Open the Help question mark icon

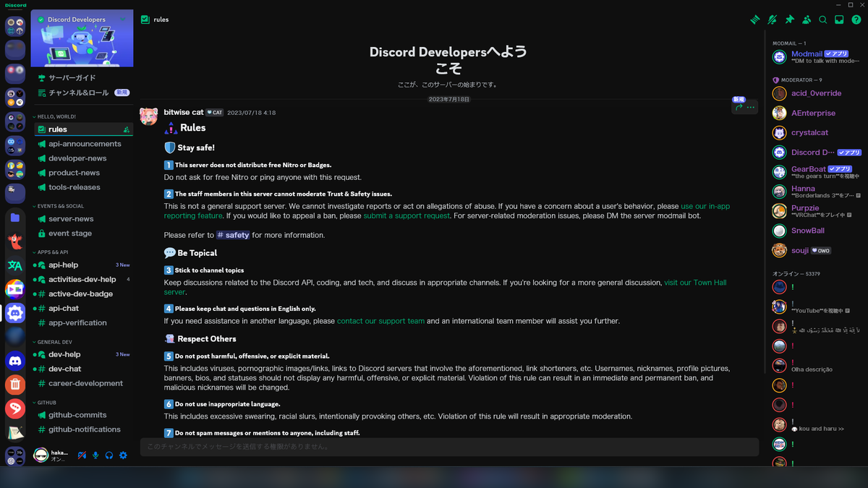click(856, 20)
